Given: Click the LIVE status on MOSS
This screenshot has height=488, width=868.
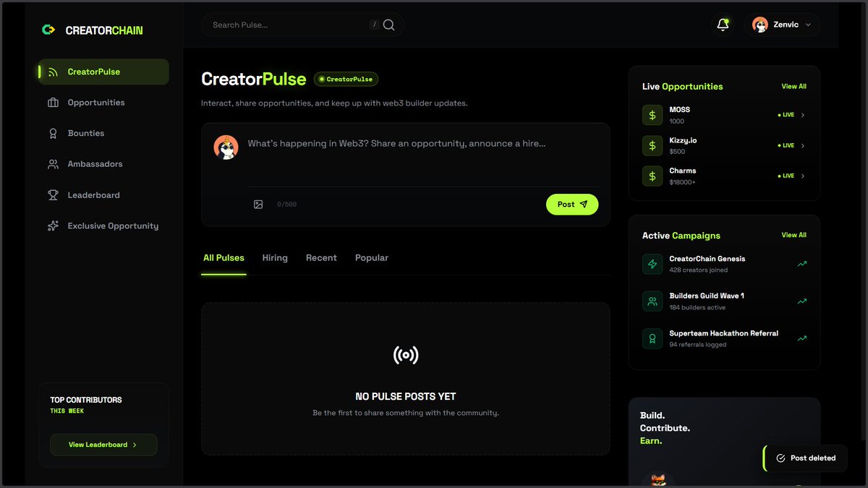Looking at the screenshot, I should pyautogui.click(x=786, y=115).
